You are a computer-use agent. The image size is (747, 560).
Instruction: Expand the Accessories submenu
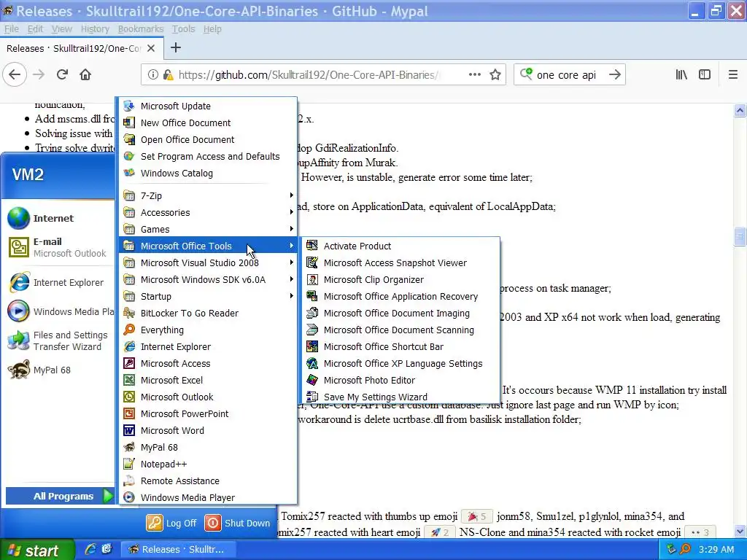point(208,212)
